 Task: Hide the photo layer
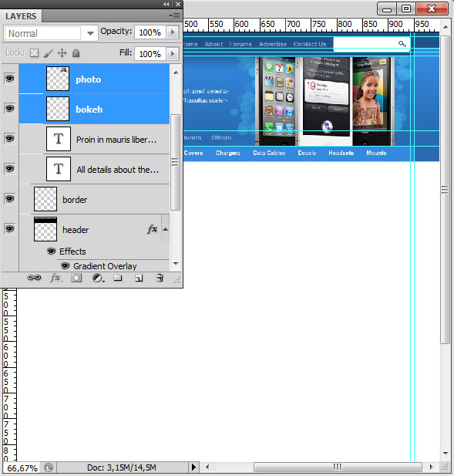(9, 79)
